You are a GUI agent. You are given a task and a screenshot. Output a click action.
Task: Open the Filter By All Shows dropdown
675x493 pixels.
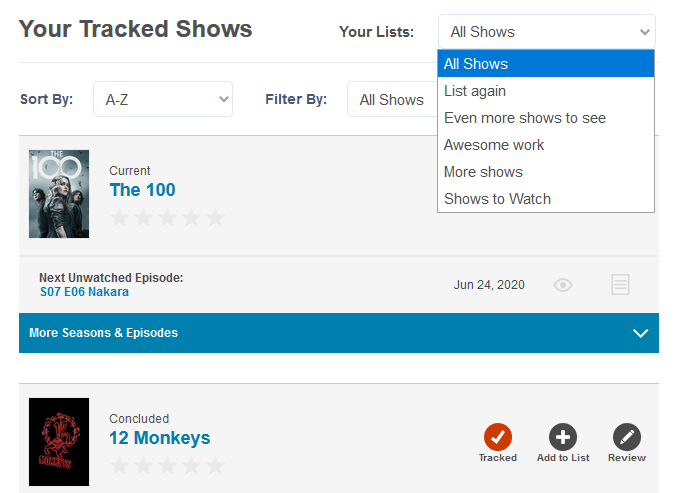(x=391, y=99)
